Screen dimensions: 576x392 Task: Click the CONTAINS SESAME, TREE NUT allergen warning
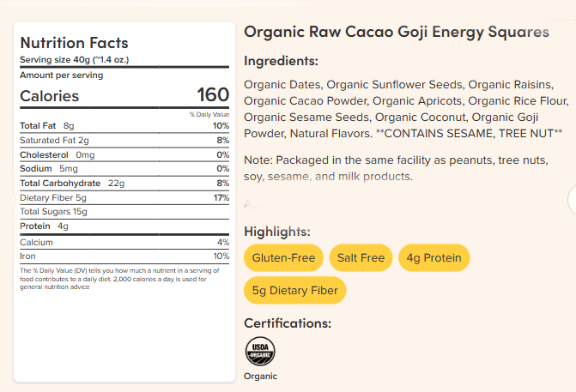click(469, 134)
